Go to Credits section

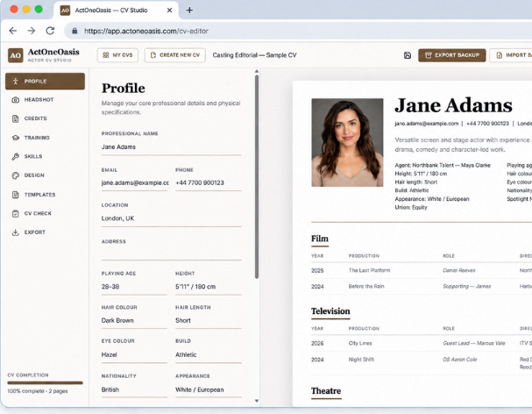[x=45, y=118]
